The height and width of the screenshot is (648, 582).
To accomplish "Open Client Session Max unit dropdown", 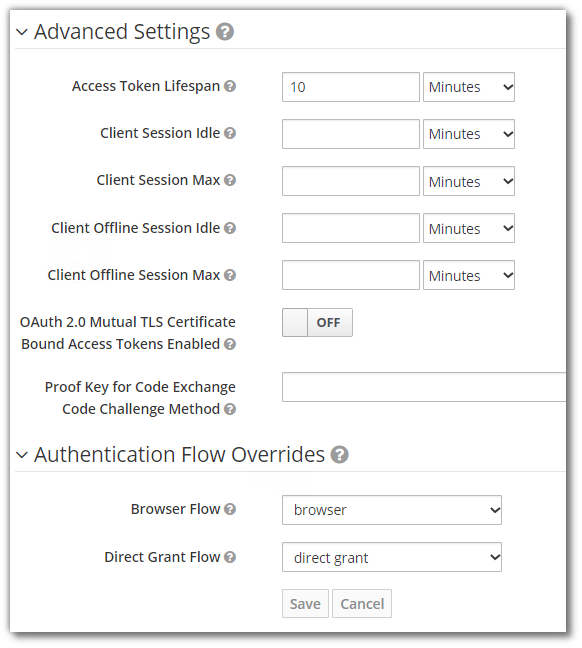I will (x=469, y=181).
